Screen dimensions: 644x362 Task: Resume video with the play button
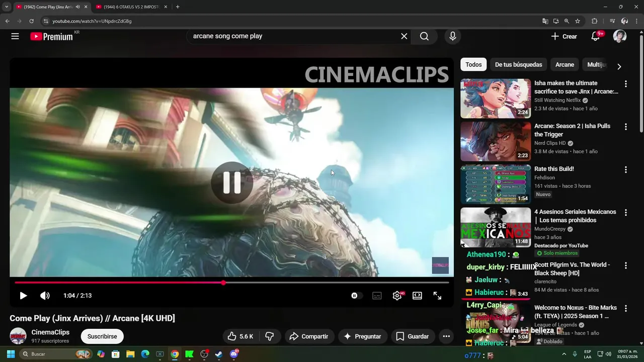23,296
